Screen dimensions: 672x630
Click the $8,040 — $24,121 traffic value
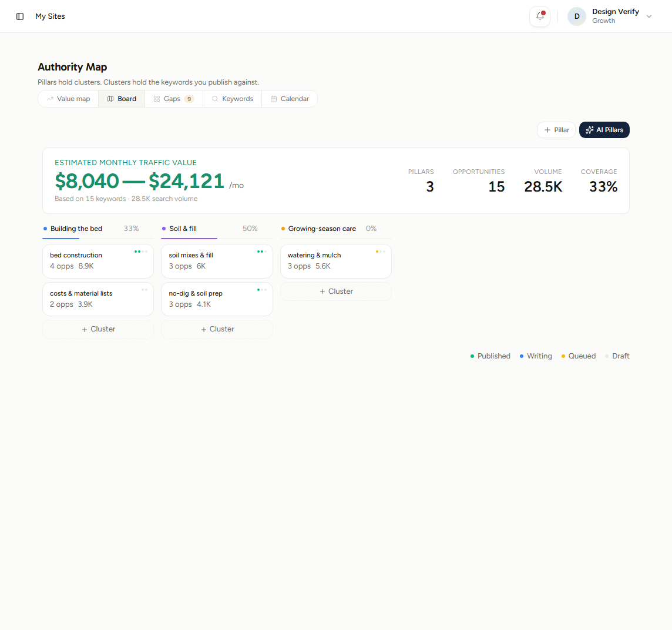point(140,181)
